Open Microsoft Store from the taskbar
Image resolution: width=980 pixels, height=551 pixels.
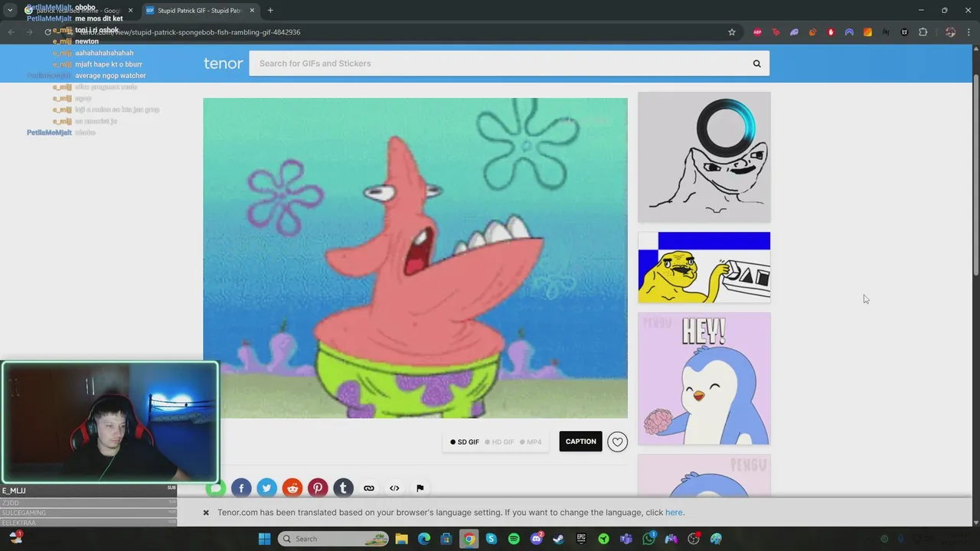click(446, 539)
